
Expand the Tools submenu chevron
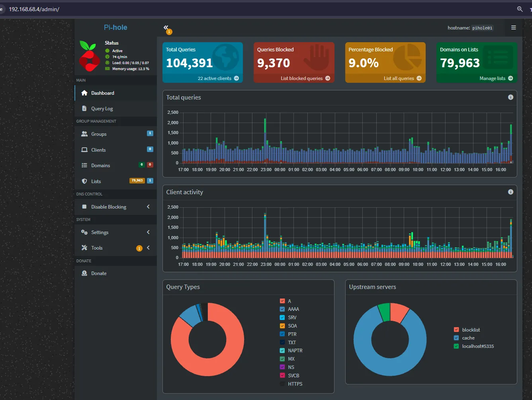coord(148,248)
